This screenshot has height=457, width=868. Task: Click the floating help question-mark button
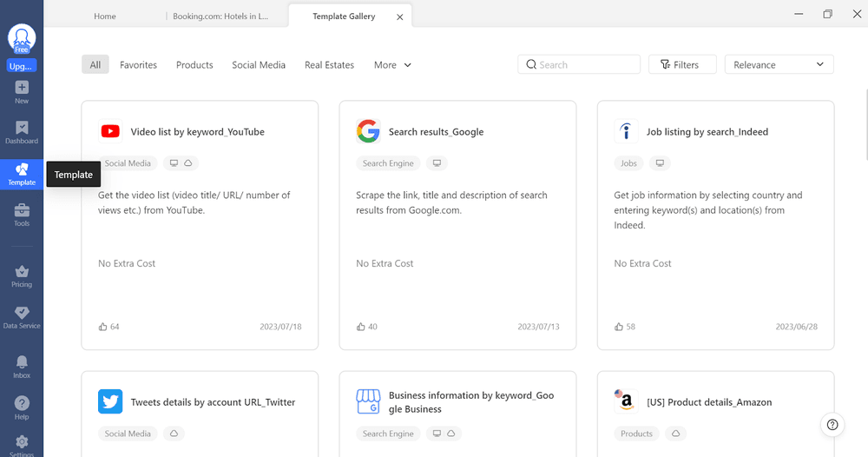[x=832, y=425]
